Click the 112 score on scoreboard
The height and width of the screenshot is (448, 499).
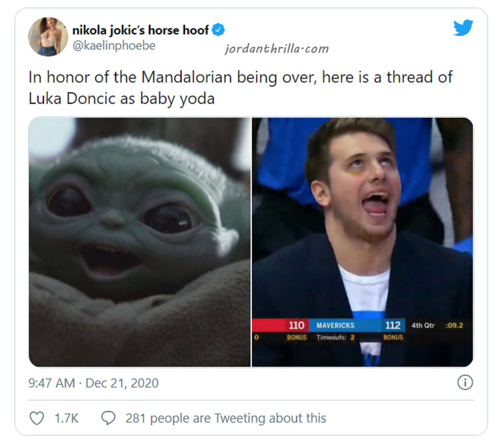(393, 325)
